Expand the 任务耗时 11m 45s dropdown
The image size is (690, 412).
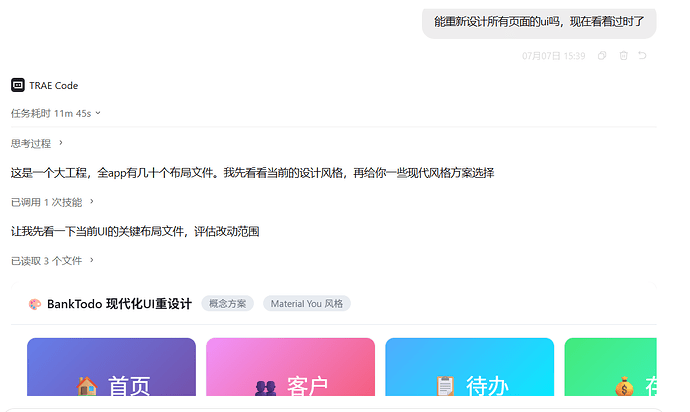[x=56, y=114]
